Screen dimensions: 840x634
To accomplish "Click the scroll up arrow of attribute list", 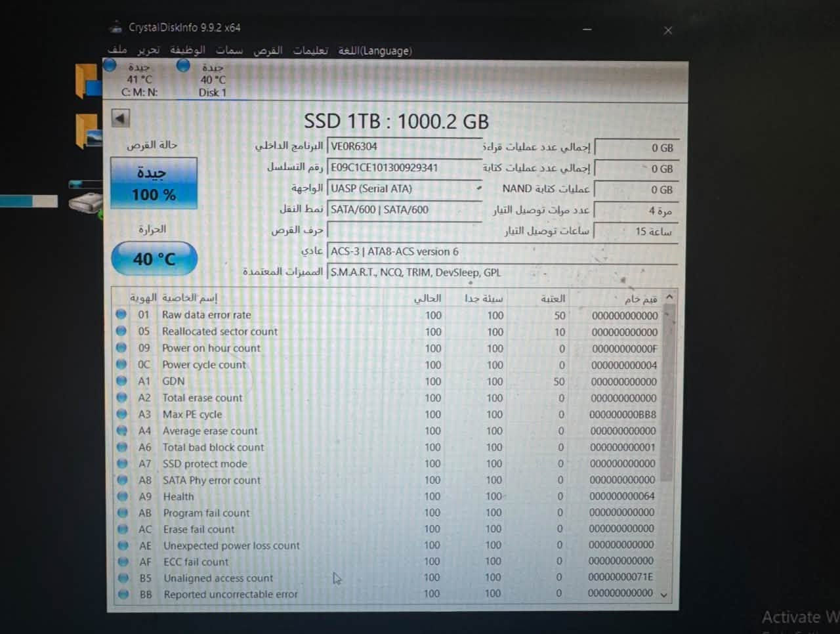I will click(x=669, y=297).
